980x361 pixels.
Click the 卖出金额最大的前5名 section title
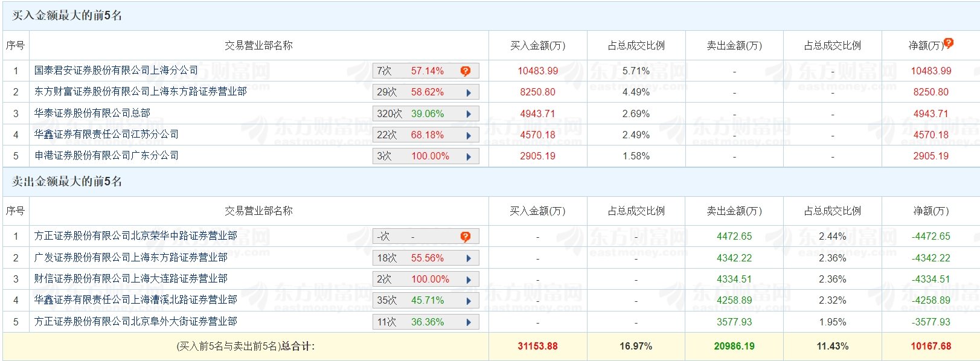(x=67, y=182)
